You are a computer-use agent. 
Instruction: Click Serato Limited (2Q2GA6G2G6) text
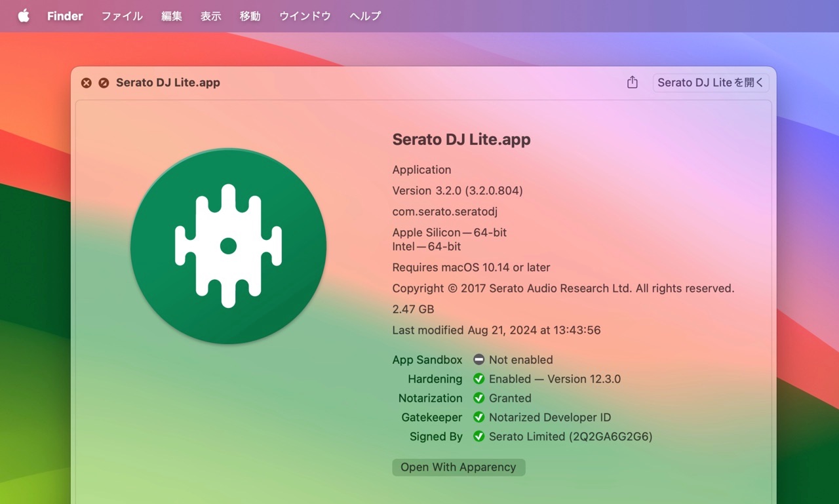571,436
